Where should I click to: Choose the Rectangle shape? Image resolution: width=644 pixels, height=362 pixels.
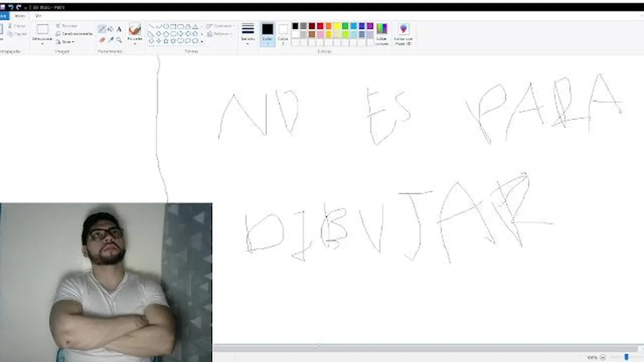pyautogui.click(x=173, y=26)
